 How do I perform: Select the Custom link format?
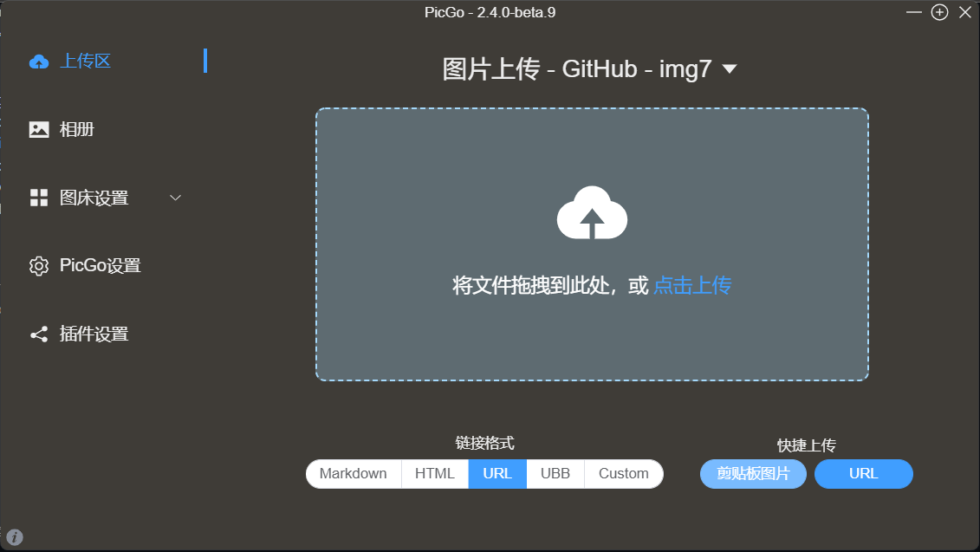[624, 473]
